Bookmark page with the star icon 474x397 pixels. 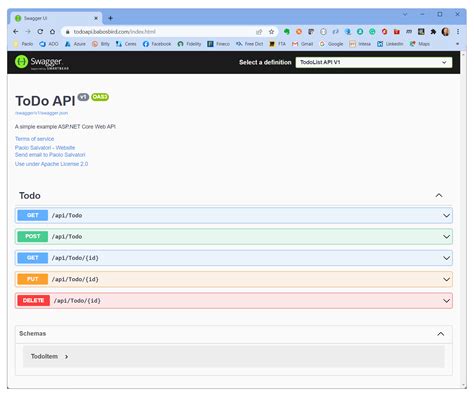pyautogui.click(x=271, y=32)
